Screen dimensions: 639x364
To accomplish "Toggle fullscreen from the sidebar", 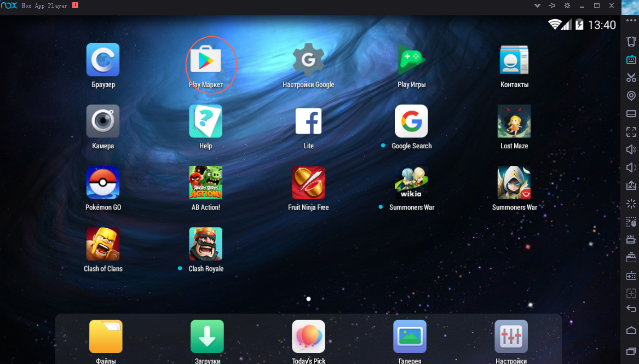I will tap(631, 131).
